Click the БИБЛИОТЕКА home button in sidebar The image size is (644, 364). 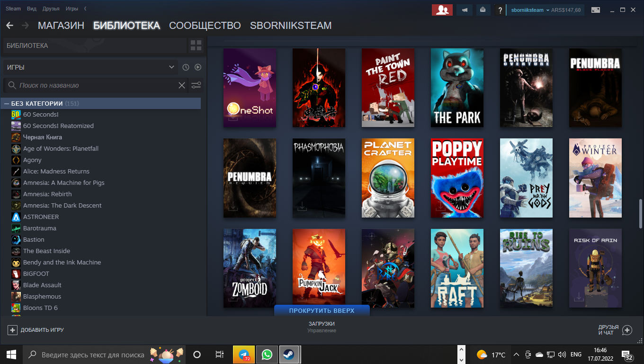[95, 45]
